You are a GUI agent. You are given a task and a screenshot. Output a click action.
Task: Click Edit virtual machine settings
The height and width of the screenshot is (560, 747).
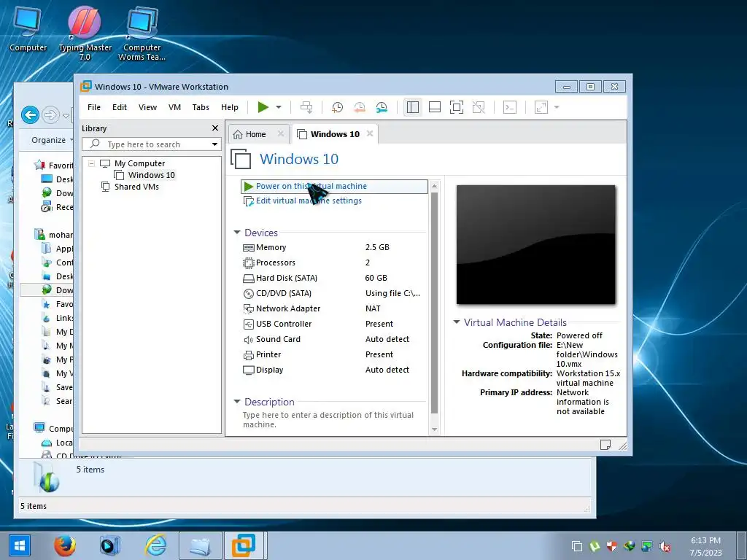[309, 201]
